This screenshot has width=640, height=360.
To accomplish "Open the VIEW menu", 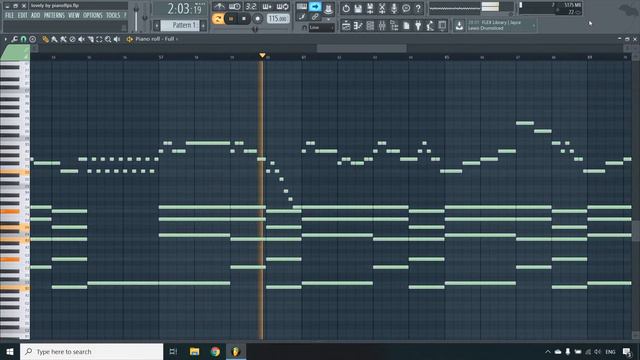I will (x=74, y=15).
